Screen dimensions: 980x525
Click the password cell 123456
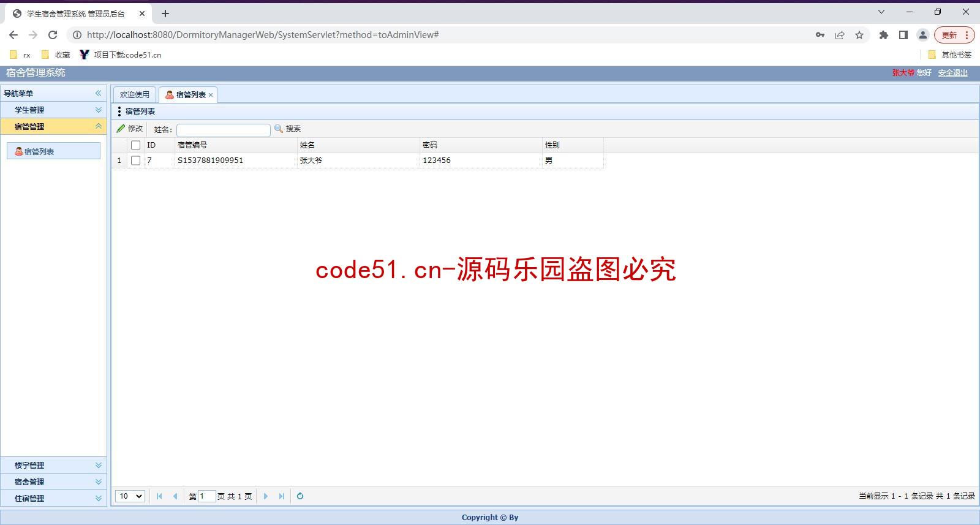coord(481,161)
